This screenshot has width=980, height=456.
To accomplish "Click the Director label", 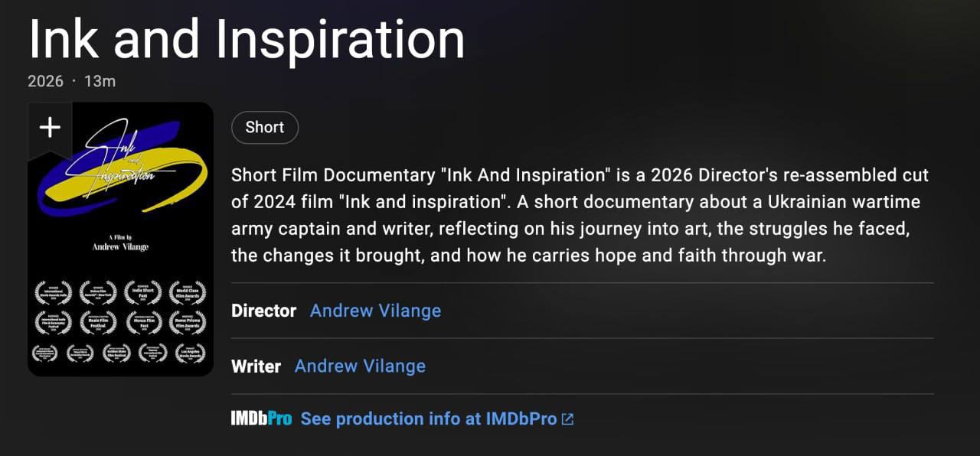I will coord(263,311).
